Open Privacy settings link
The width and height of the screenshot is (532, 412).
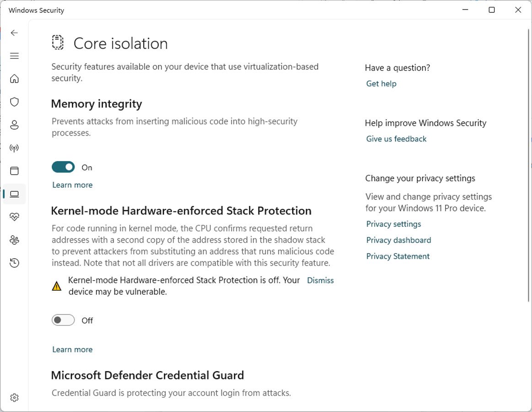point(393,224)
